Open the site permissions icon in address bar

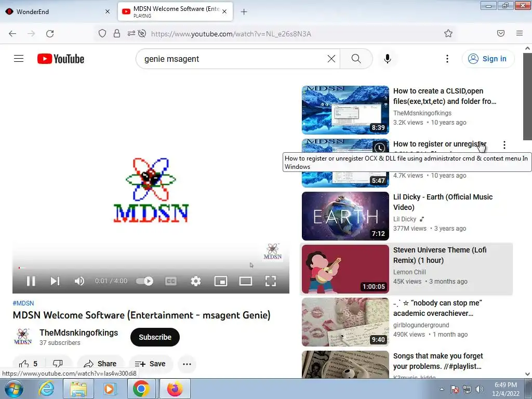tap(131, 33)
